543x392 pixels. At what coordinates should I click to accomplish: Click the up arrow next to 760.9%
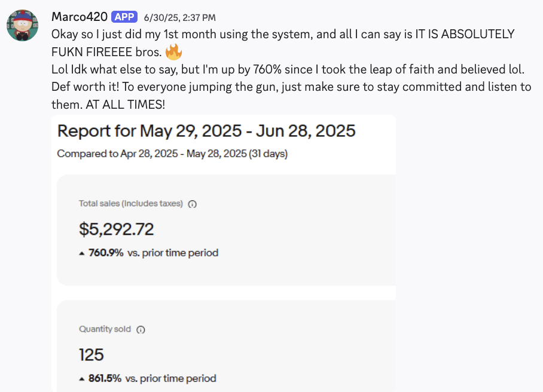click(x=82, y=253)
